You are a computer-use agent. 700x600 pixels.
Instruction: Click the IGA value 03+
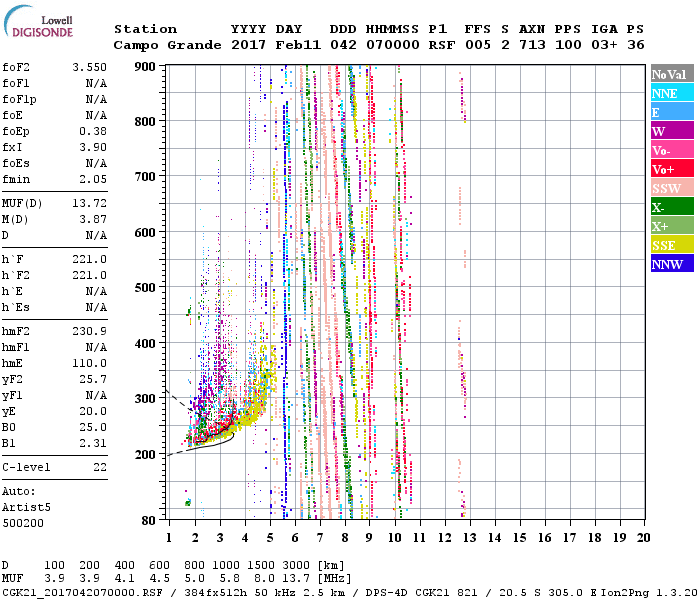coord(604,45)
